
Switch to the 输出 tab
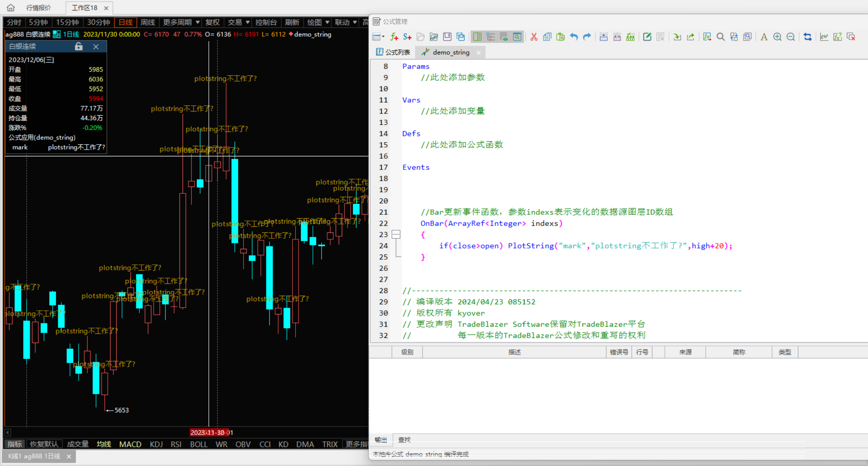pyautogui.click(x=381, y=439)
